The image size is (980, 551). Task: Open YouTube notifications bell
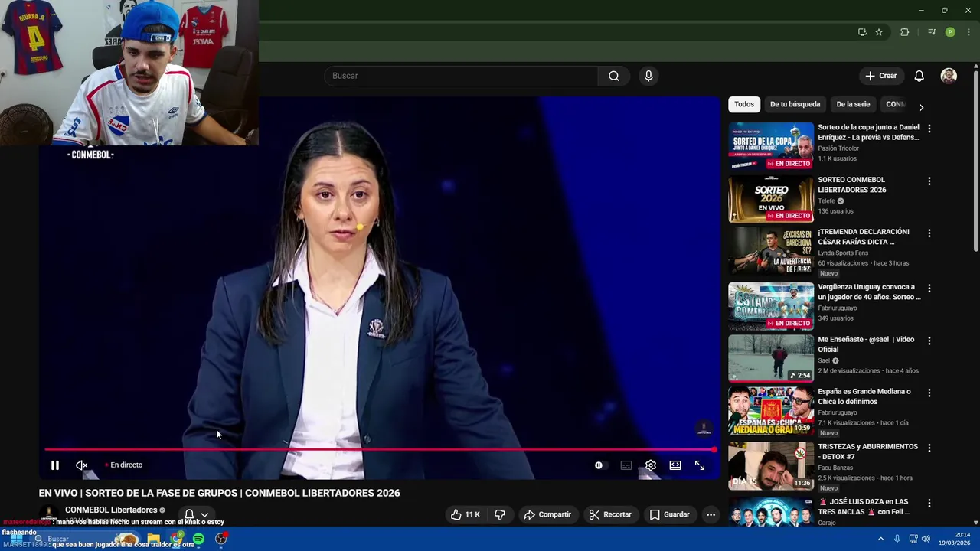920,76
